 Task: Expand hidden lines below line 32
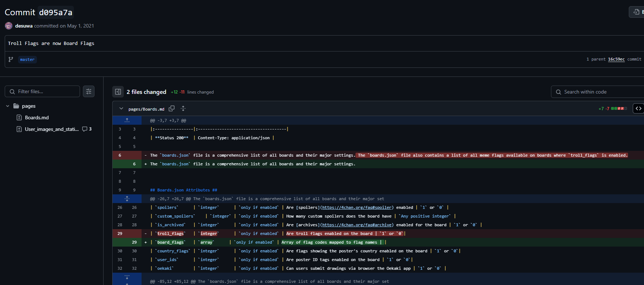(x=127, y=277)
